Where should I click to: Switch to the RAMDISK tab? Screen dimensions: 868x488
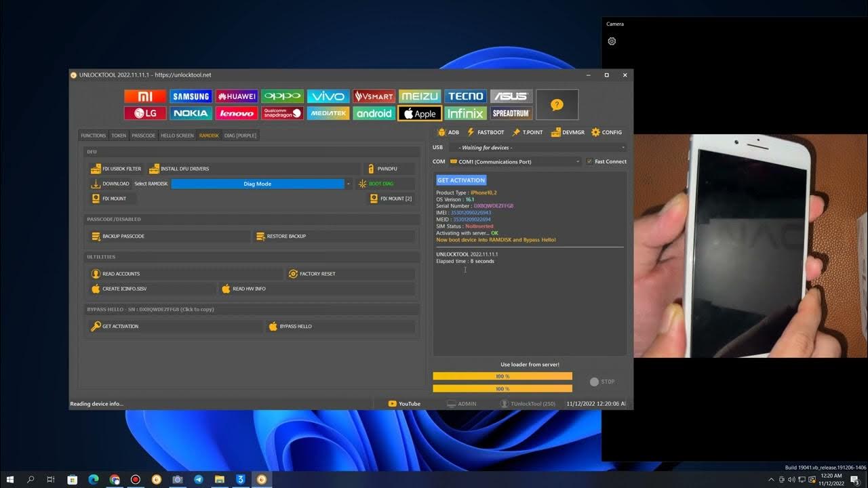coord(209,136)
